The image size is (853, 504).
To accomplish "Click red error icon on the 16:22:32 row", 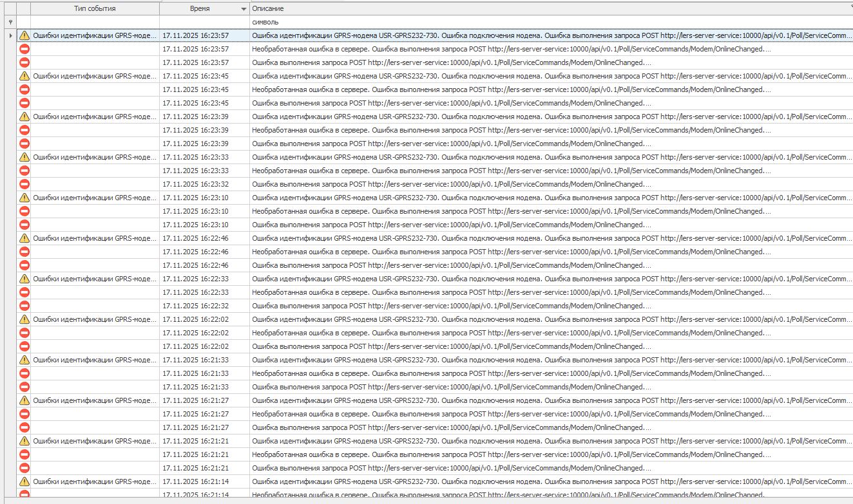I will tap(24, 306).
